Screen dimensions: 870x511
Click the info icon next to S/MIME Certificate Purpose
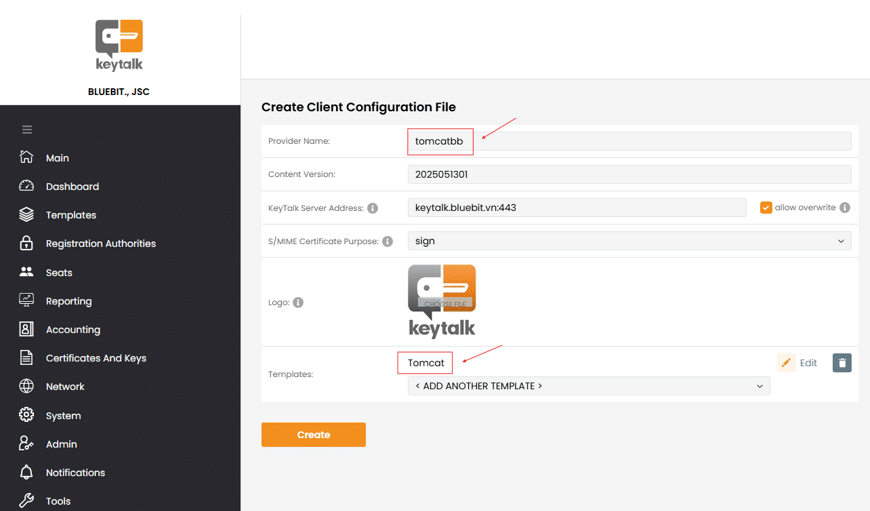387,241
